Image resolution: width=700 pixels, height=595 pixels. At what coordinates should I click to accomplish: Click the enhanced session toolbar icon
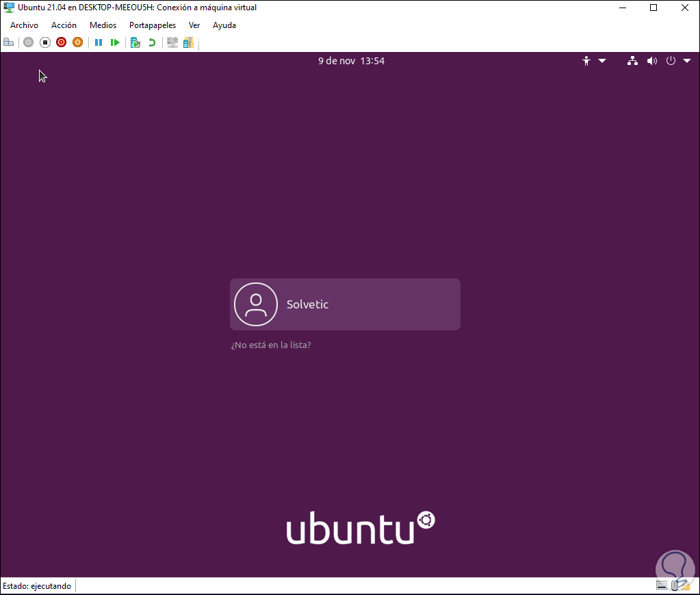pyautogui.click(x=172, y=42)
